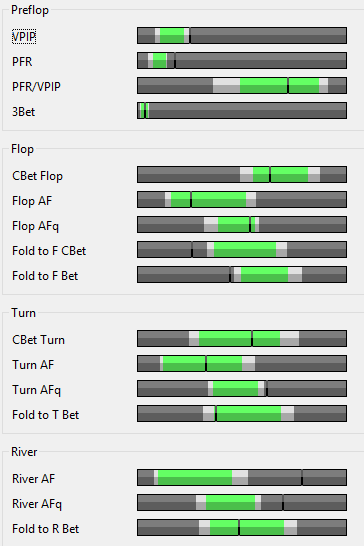Image resolution: width=364 pixels, height=546 pixels.
Task: Adjust the 3Bet range bar
Action: 242,111
